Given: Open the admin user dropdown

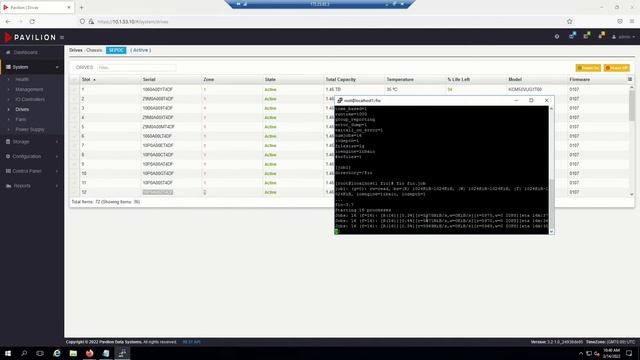Looking at the screenshot, I should (x=623, y=37).
